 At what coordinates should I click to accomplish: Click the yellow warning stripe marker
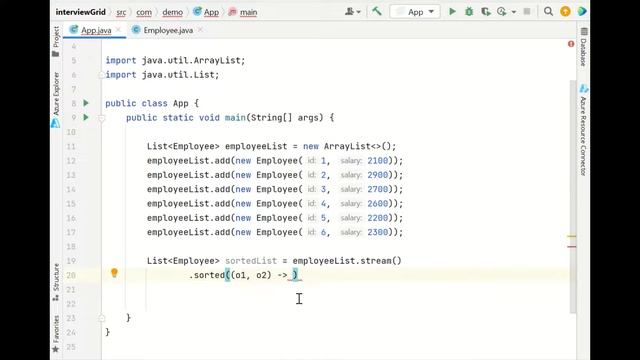pyautogui.click(x=572, y=236)
